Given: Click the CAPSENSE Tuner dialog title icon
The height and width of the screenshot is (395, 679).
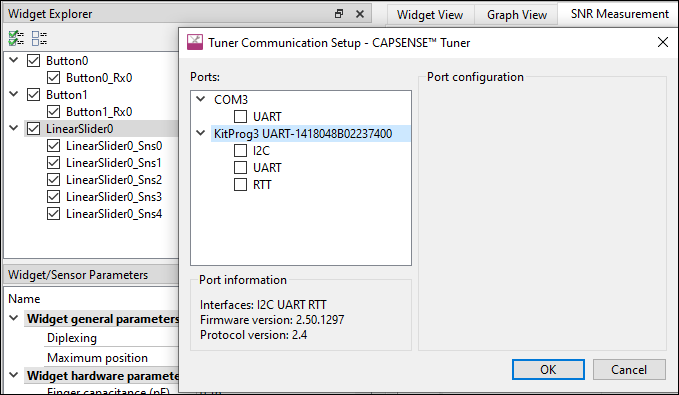Looking at the screenshot, I should (x=195, y=42).
